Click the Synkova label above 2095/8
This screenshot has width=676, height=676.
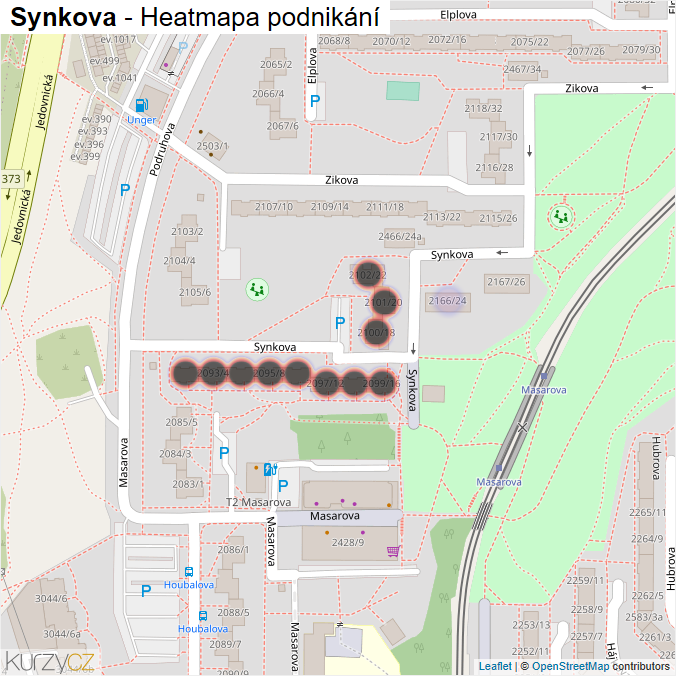pyautogui.click(x=275, y=347)
